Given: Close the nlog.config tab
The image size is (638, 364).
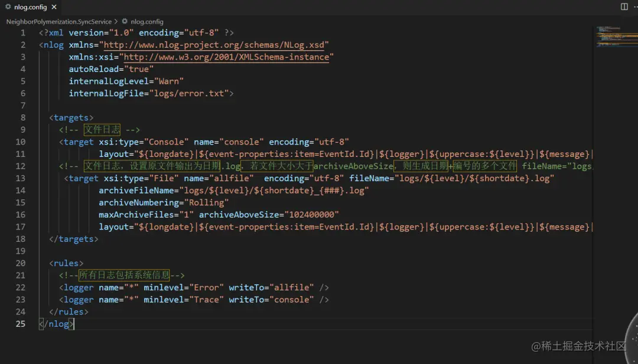Looking at the screenshot, I should coord(54,7).
